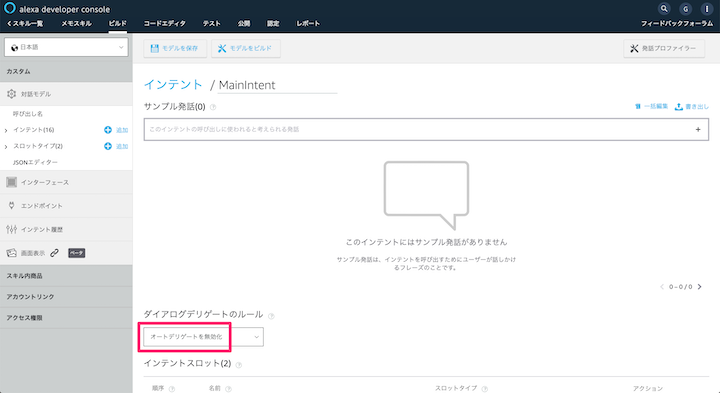The height and width of the screenshot is (393, 720).
Task: Open the user account G icon
Action: (686, 9)
